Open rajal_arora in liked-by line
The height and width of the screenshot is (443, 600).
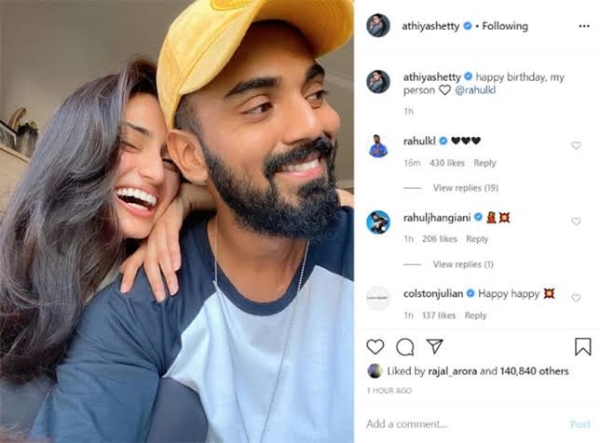[452, 371]
